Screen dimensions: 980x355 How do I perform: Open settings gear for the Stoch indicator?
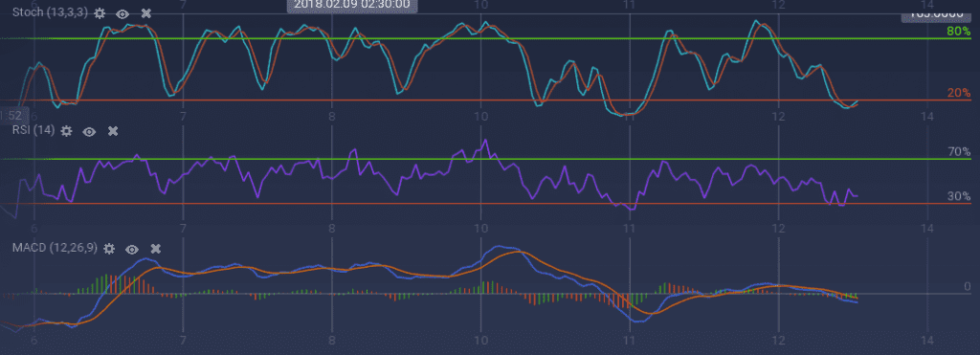[x=100, y=13]
